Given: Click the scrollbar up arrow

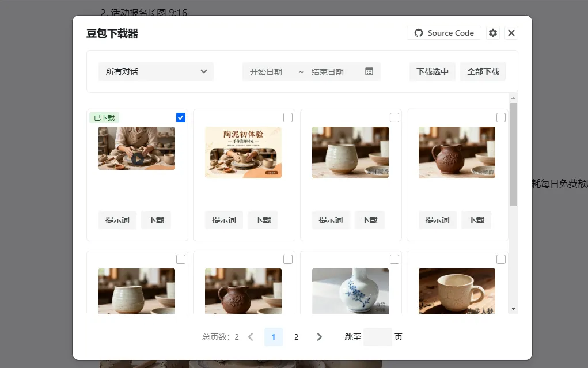Looking at the screenshot, I should pyautogui.click(x=513, y=98).
